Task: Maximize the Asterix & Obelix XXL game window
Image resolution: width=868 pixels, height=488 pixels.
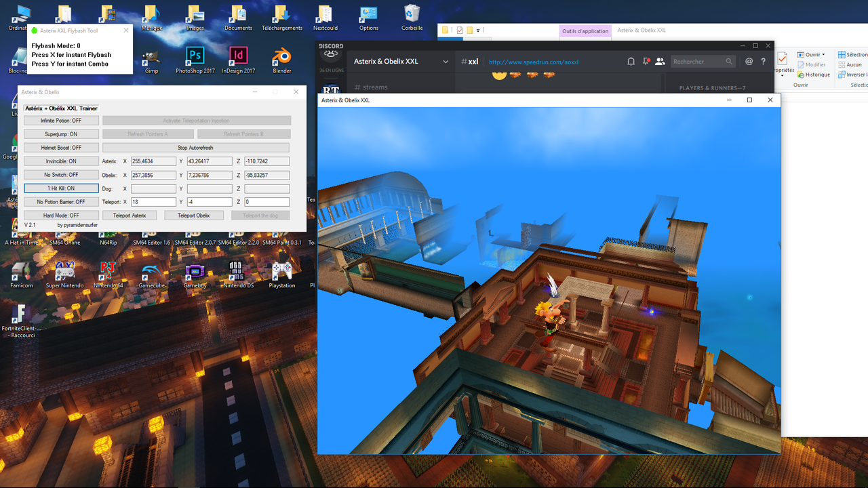Action: coord(749,100)
